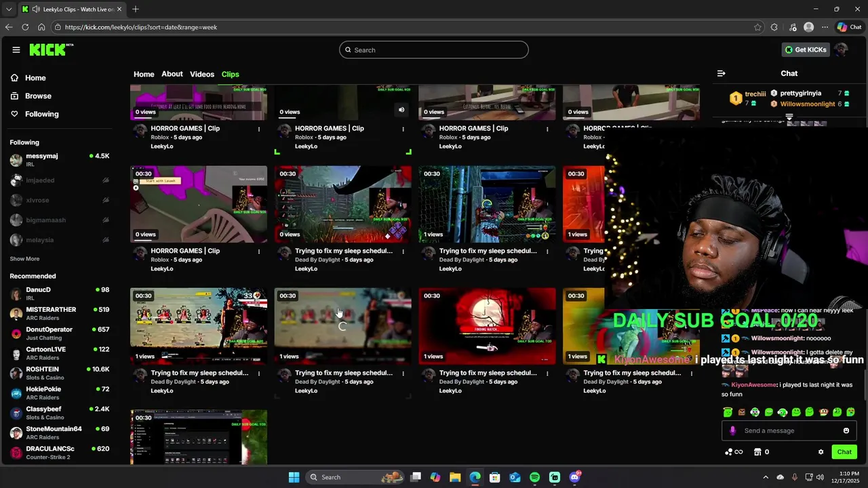Image resolution: width=868 pixels, height=488 pixels.
Task: Open options for second-row HORROR GAMES clip
Action: 259,251
